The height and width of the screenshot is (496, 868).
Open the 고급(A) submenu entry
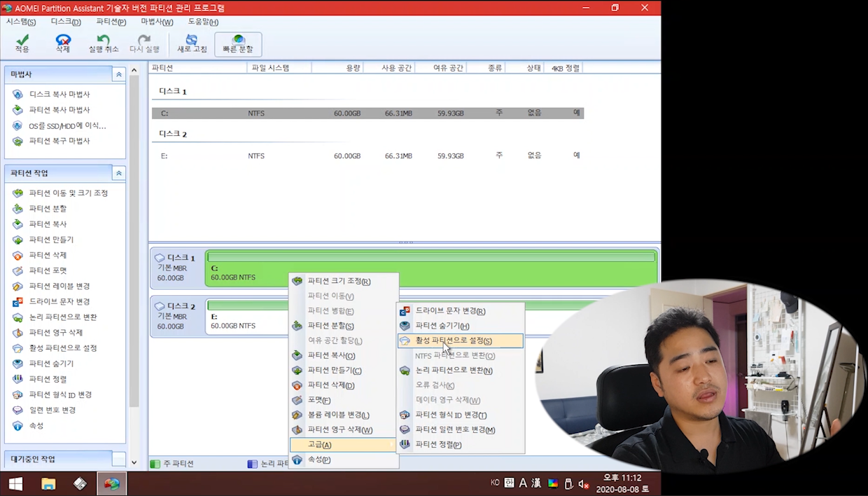pos(344,445)
